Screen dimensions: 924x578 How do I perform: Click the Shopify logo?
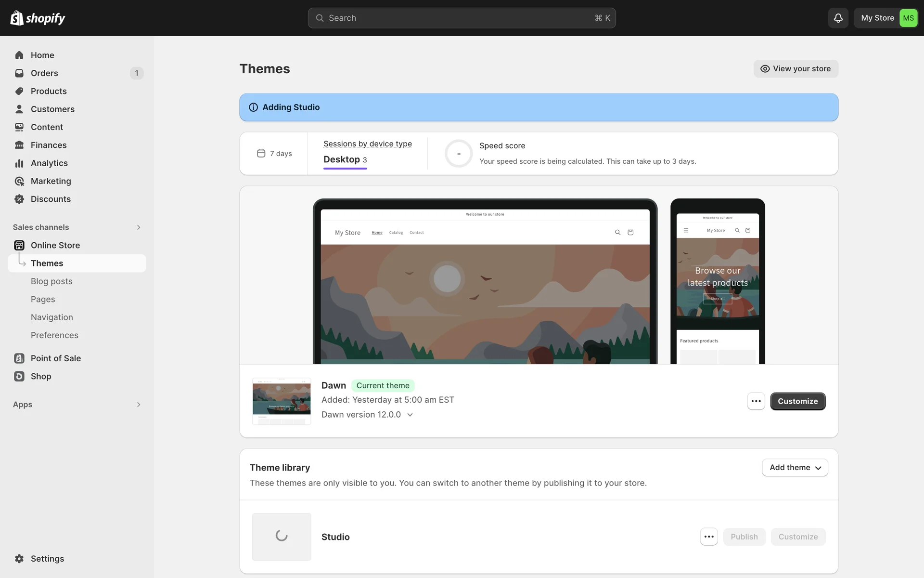click(x=38, y=18)
